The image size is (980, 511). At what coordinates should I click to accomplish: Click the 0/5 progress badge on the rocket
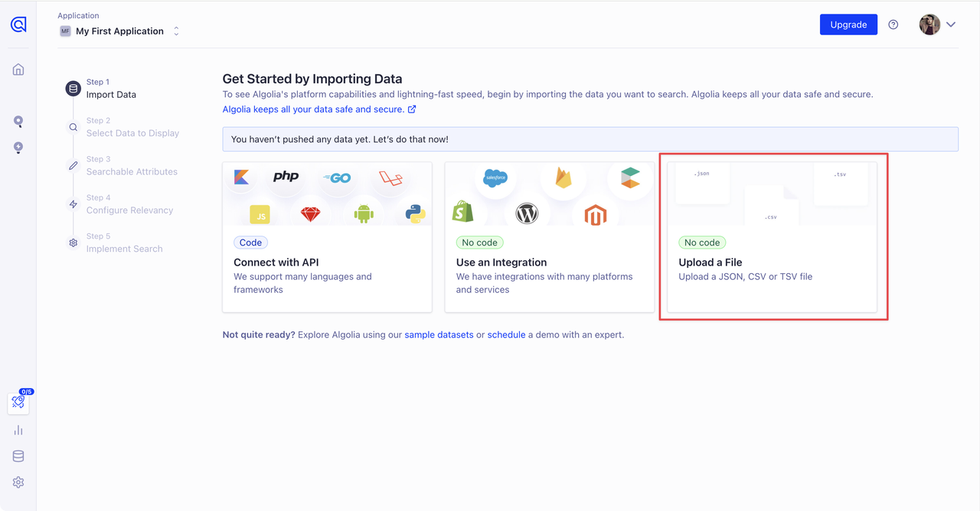click(26, 391)
